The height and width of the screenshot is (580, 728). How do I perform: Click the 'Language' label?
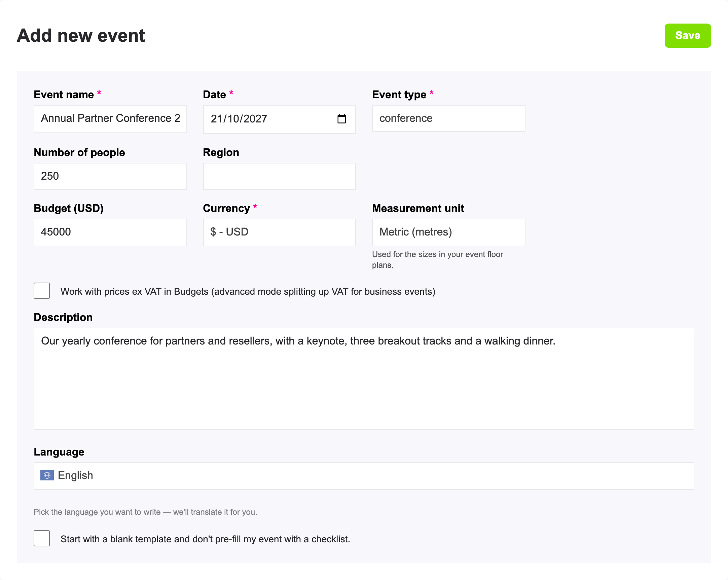[x=59, y=452]
